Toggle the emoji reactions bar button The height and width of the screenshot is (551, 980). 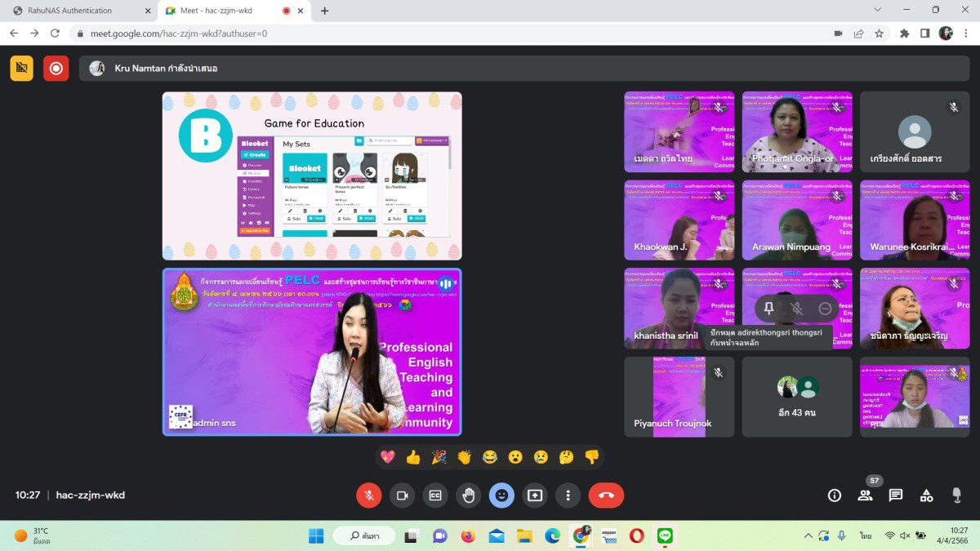point(501,495)
